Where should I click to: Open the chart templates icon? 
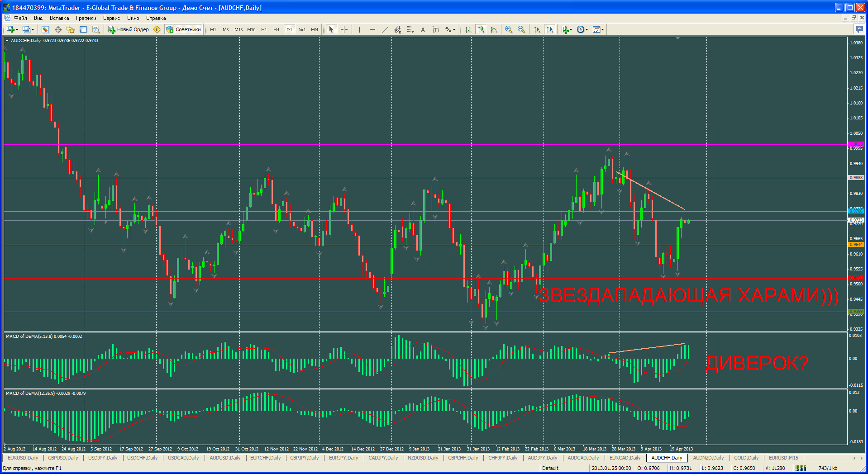click(x=596, y=29)
